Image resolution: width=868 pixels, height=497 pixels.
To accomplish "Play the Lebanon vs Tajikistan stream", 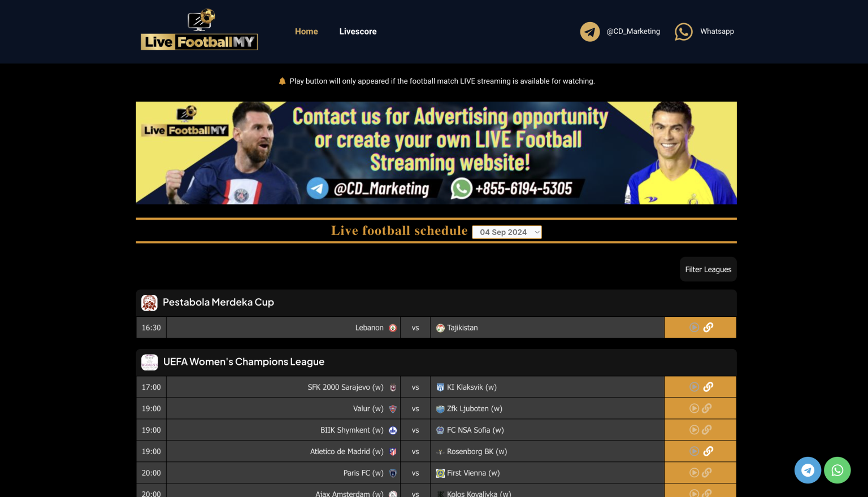I will pos(694,328).
